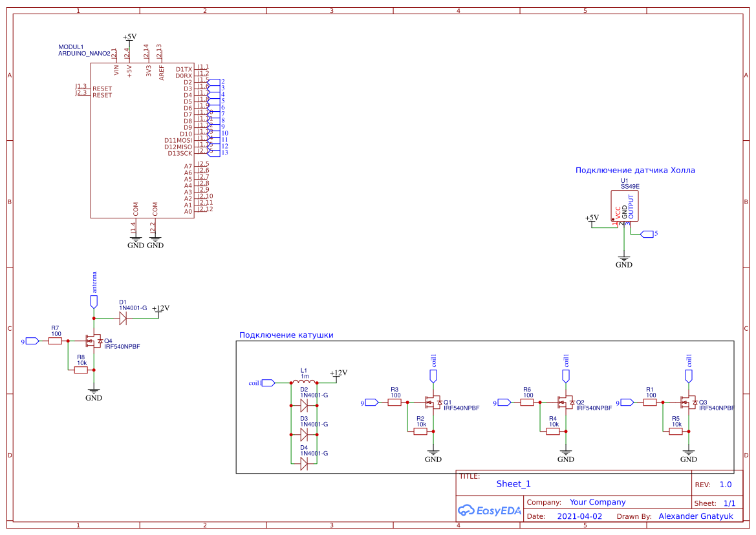Click the Q1 IRF540NPBF MOSFET symbol
756x535 pixels.
click(433, 402)
